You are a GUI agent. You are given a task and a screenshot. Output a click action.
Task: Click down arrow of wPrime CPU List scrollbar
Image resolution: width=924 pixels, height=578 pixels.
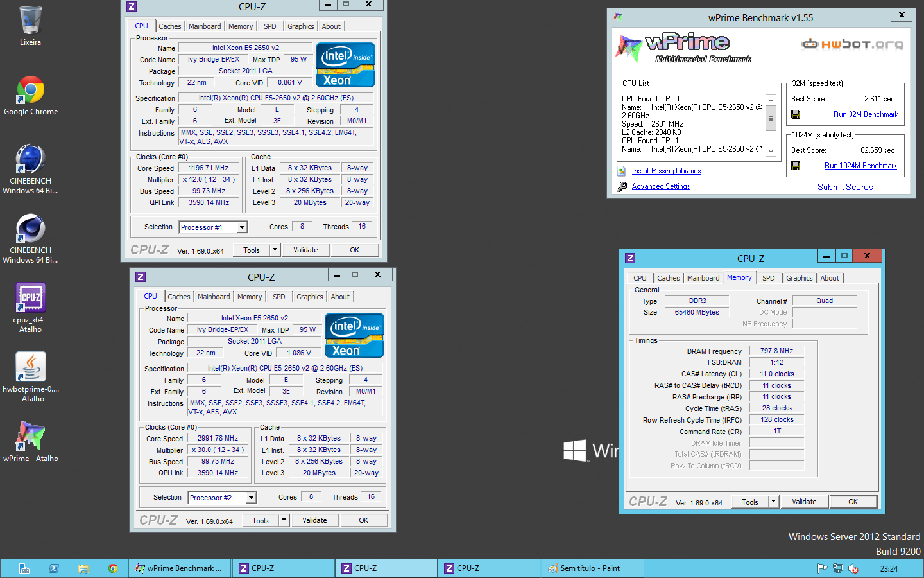pyautogui.click(x=771, y=151)
